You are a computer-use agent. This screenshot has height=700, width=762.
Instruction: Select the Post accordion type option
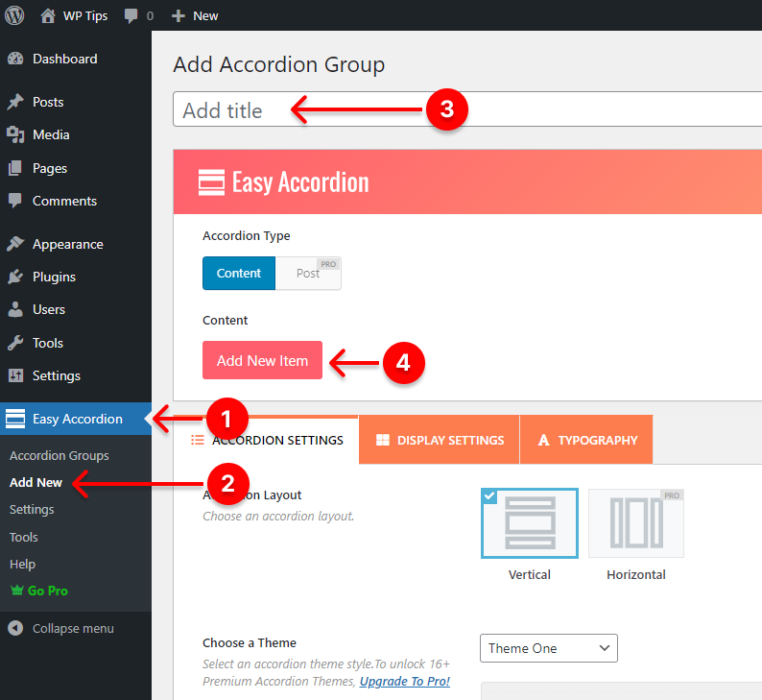click(x=308, y=274)
